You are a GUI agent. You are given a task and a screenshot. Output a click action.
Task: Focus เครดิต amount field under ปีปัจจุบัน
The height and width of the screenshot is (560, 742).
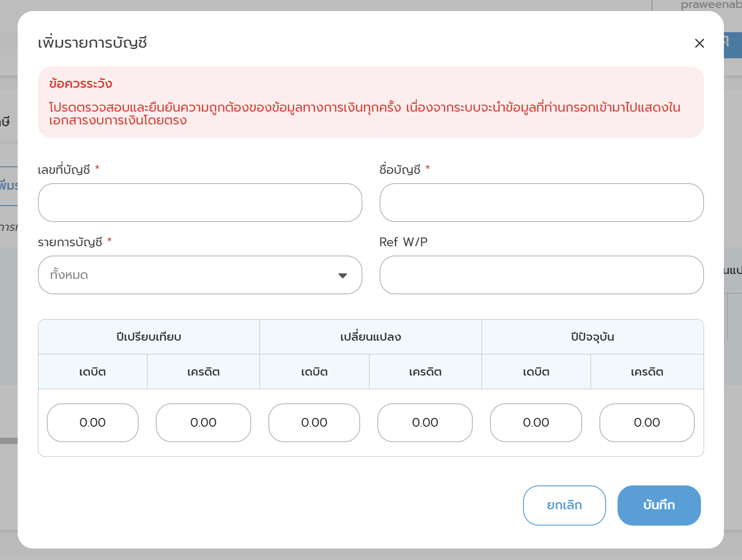pyautogui.click(x=647, y=422)
